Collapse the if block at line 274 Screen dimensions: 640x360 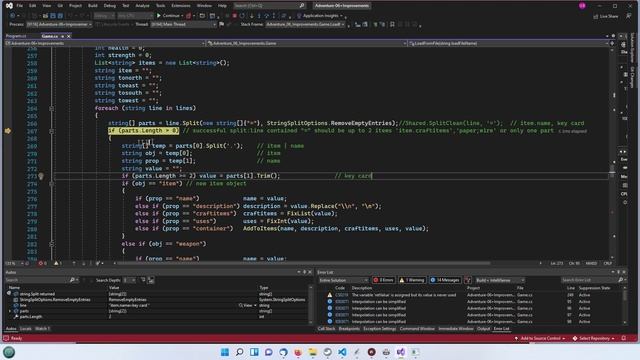coord(51,184)
